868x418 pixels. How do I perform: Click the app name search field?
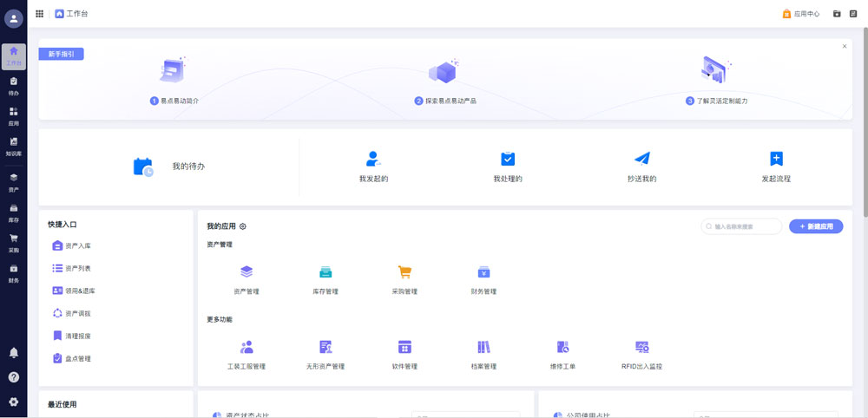(745, 226)
